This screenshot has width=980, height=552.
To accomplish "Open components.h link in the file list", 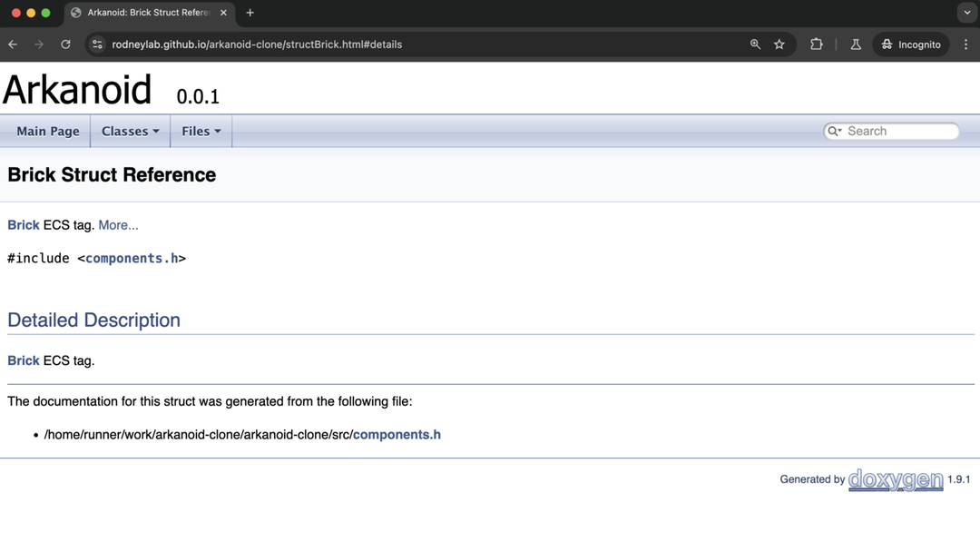I will click(x=397, y=435).
